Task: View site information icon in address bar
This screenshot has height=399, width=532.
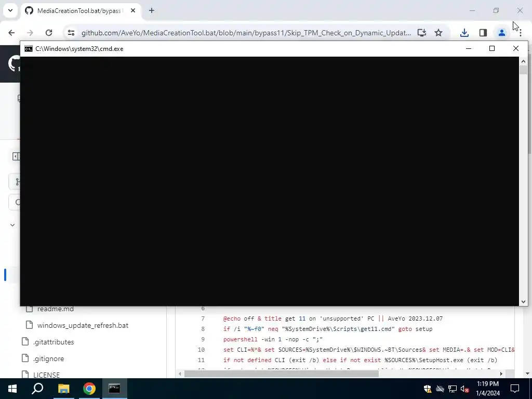Action: (71, 33)
